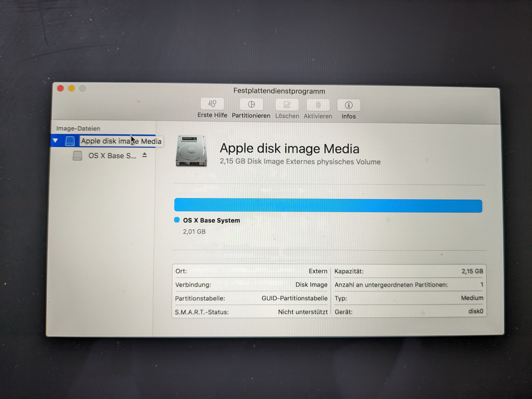Click the blue OS X Base System legend dot

[177, 220]
